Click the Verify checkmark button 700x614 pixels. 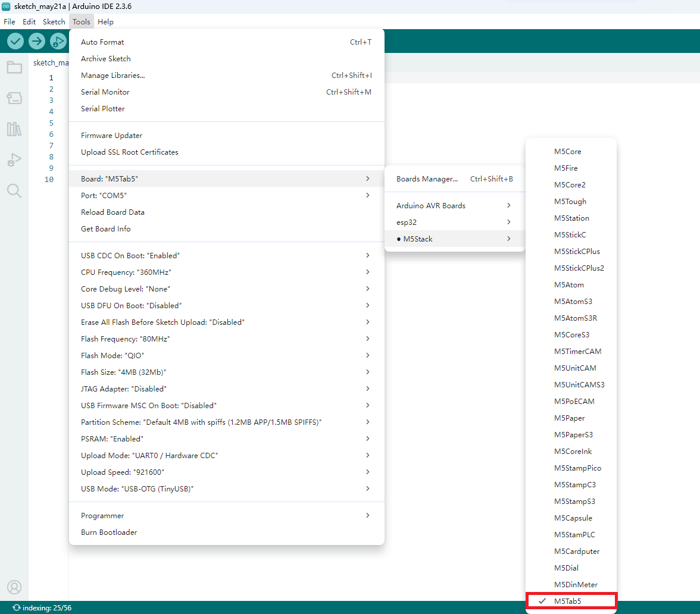point(15,42)
